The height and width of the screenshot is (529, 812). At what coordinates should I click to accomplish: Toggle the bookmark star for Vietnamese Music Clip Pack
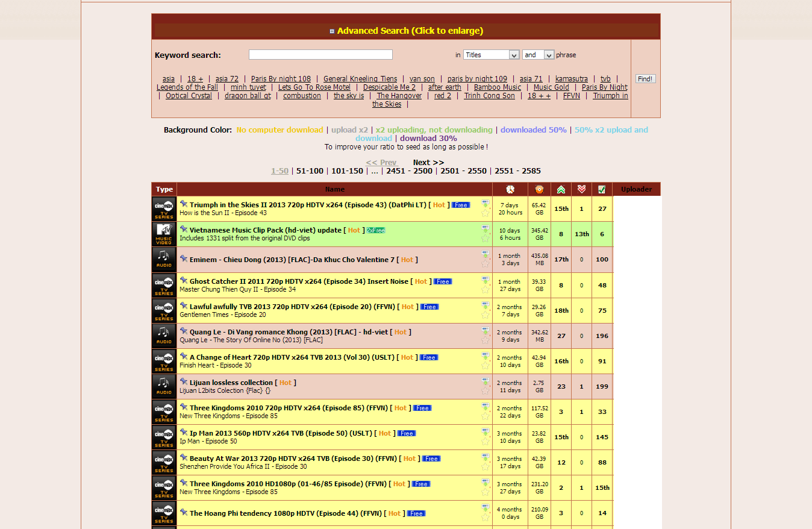click(x=486, y=239)
